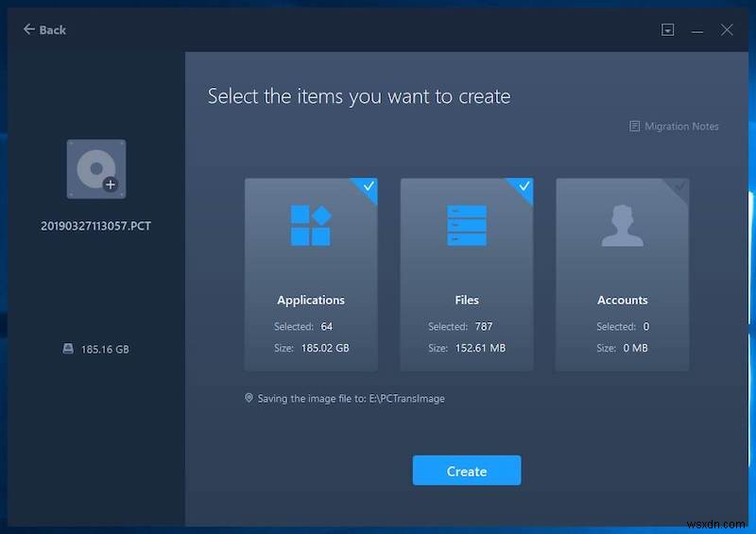
Task: Open the title bar dropdown menu icon
Action: pos(667,30)
